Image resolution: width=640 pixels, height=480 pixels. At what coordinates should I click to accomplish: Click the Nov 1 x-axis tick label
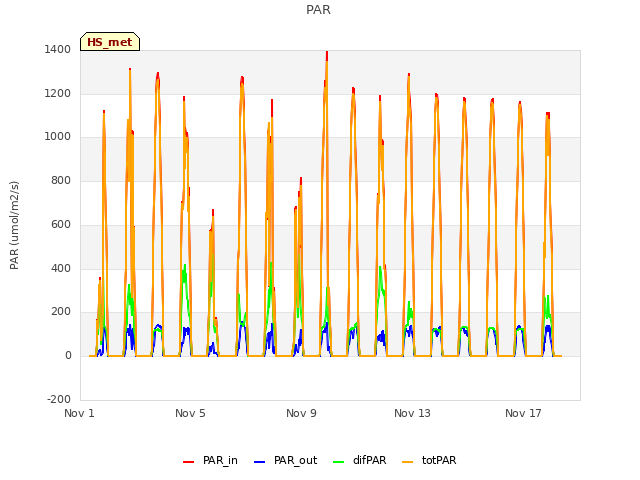(x=79, y=413)
